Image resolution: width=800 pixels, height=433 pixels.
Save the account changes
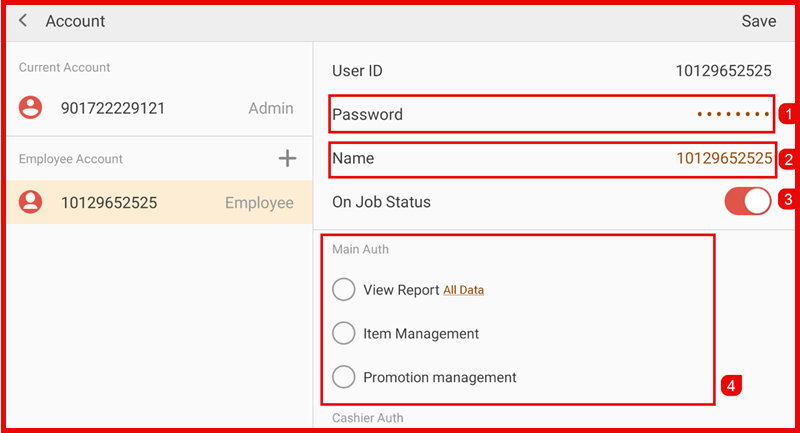[x=758, y=21]
